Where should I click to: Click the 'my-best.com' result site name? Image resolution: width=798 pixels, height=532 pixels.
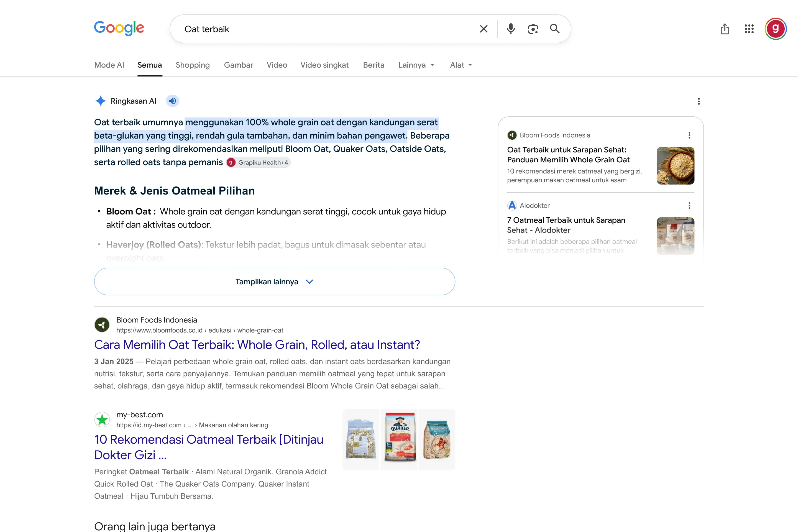click(x=139, y=415)
